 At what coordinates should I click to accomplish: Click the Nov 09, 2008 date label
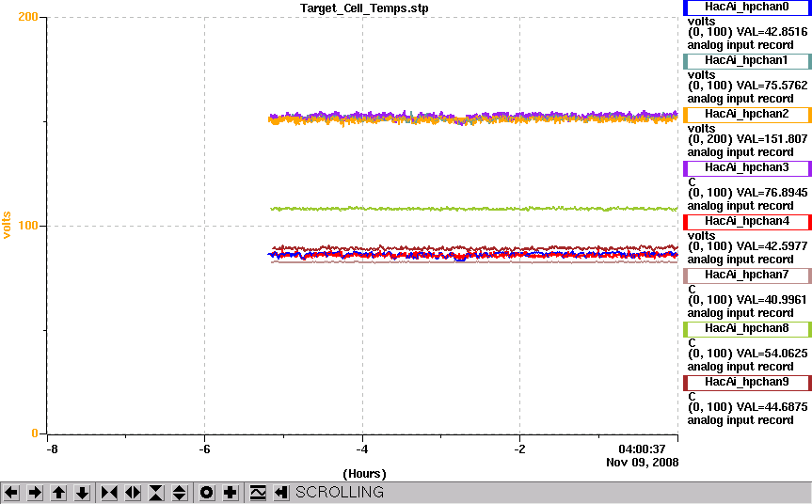pos(642,462)
